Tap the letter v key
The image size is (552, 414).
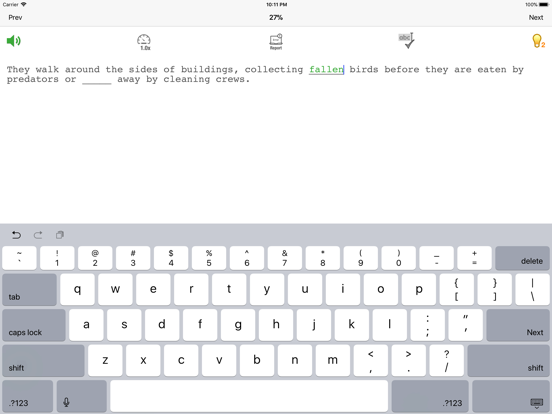click(x=219, y=361)
